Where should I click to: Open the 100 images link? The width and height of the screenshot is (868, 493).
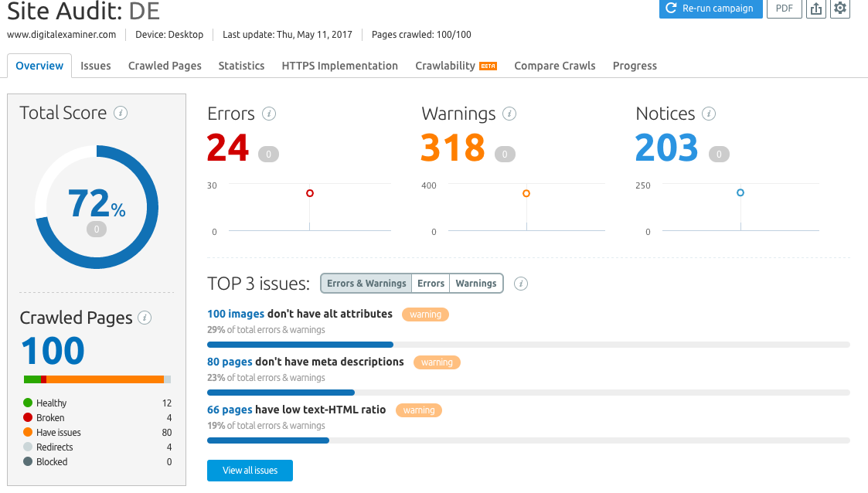[x=236, y=314]
